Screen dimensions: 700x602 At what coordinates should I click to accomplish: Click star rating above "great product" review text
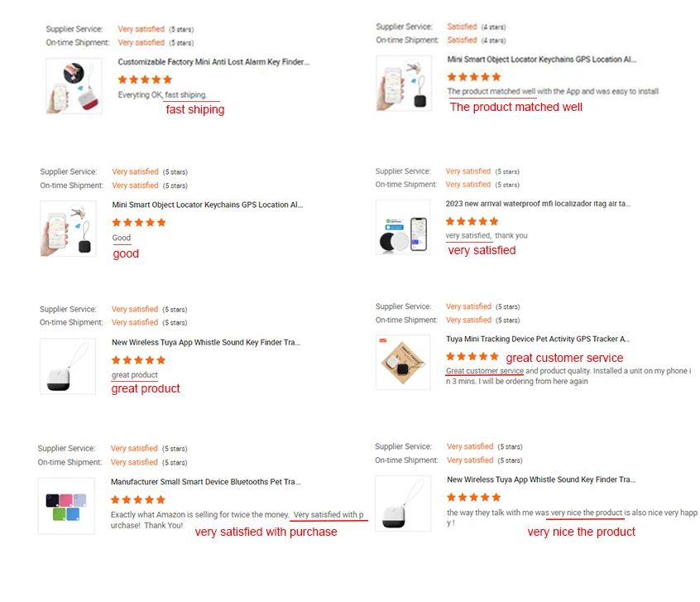(138, 360)
